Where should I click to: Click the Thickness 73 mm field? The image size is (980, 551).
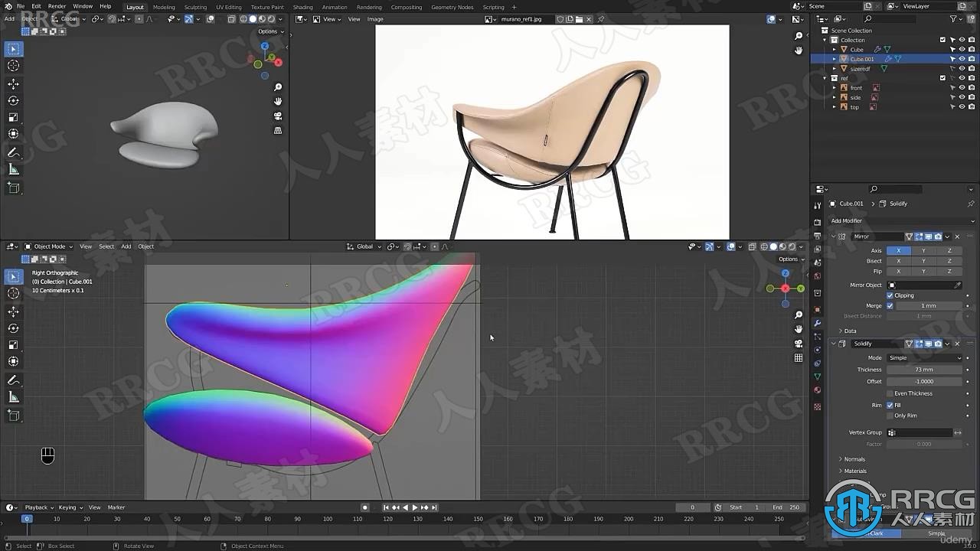coord(924,370)
